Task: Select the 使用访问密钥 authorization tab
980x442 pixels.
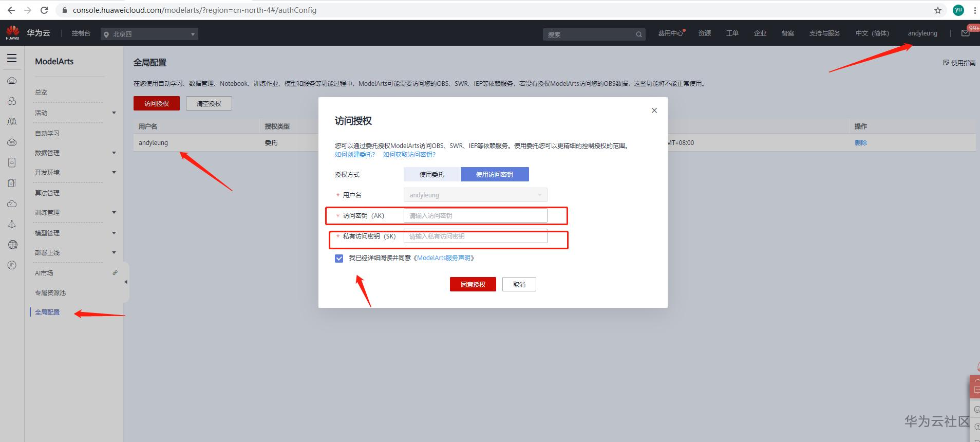Action: 495,175
